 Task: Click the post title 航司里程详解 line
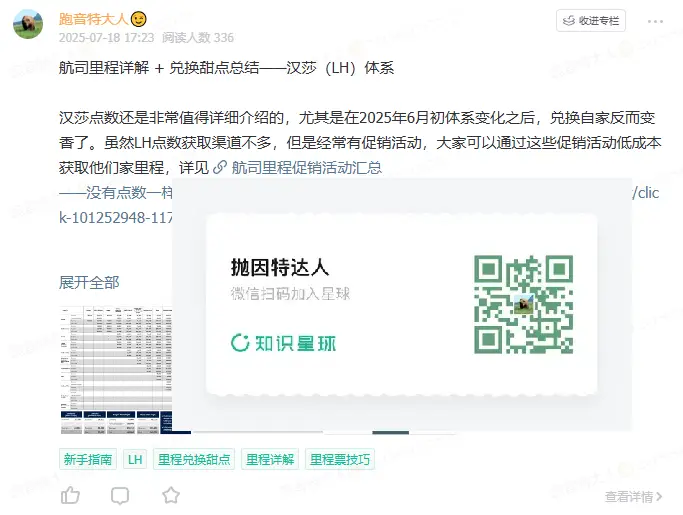click(x=227, y=68)
